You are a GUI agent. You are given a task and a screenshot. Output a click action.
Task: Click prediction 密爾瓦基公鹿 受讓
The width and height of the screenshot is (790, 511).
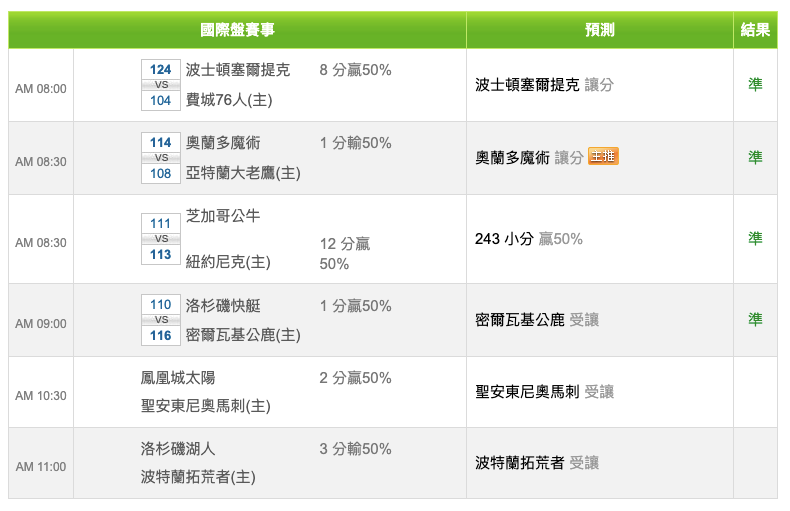point(537,320)
